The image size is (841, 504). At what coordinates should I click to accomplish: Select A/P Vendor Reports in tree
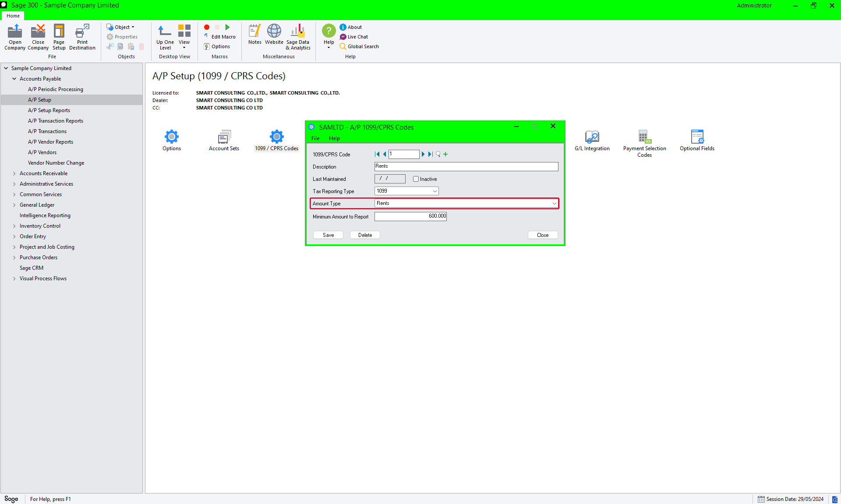51,142
